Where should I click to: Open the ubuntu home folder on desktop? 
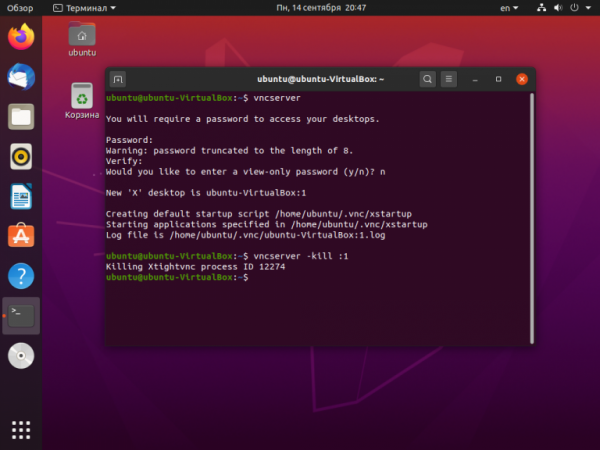[82, 39]
